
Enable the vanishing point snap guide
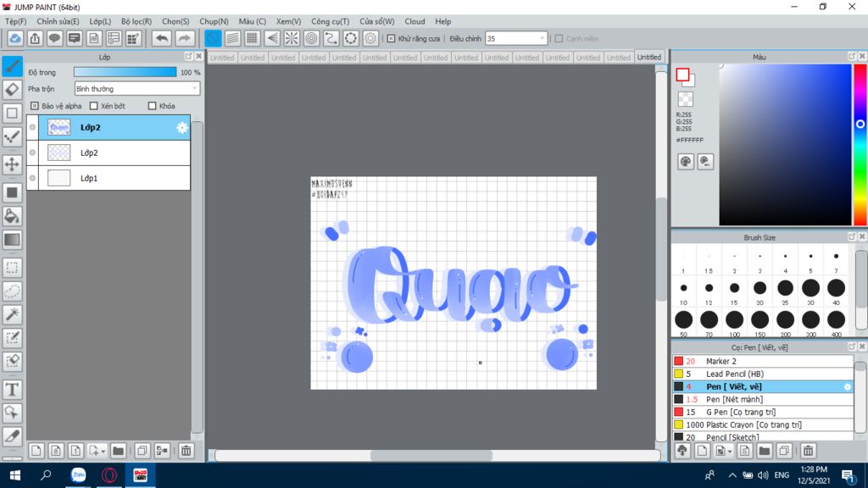272,38
